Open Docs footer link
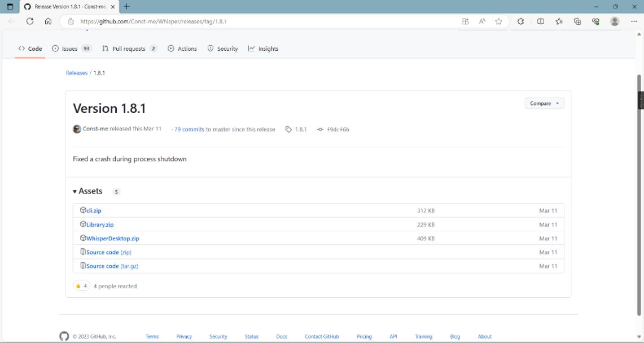Image resolution: width=644 pixels, height=343 pixels. [281, 336]
